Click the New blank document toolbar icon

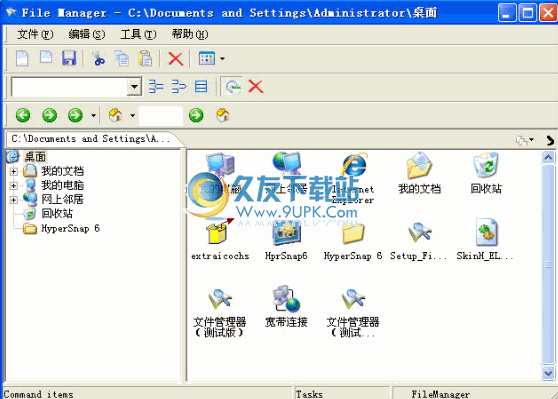22,58
